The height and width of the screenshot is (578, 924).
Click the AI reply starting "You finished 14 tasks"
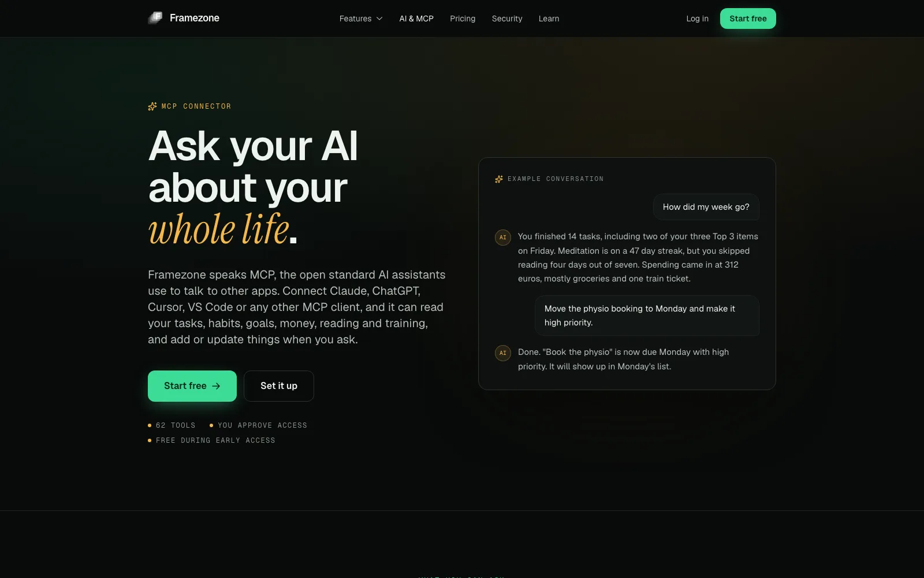tap(638, 258)
